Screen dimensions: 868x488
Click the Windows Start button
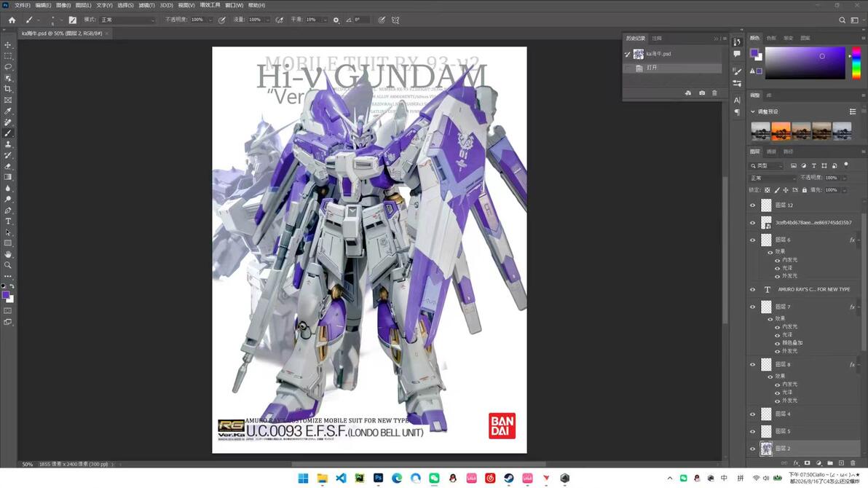(x=304, y=478)
